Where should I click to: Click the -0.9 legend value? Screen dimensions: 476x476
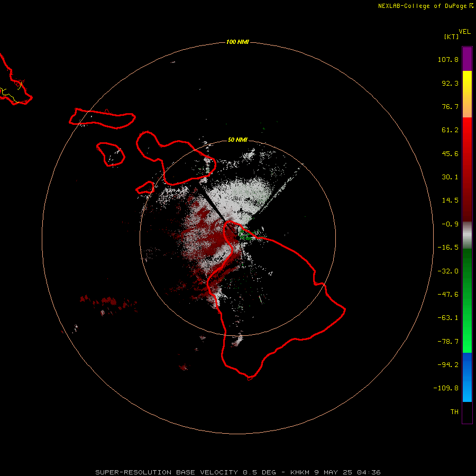click(450, 224)
